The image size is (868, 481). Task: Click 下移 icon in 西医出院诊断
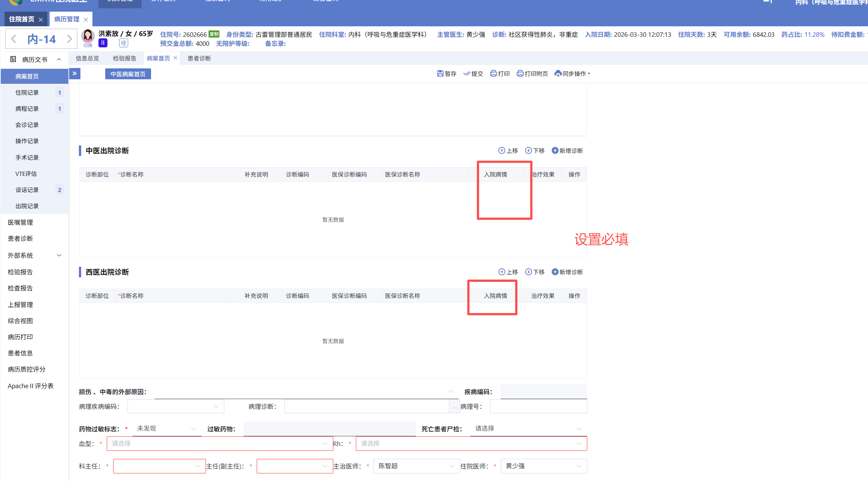[x=528, y=272]
